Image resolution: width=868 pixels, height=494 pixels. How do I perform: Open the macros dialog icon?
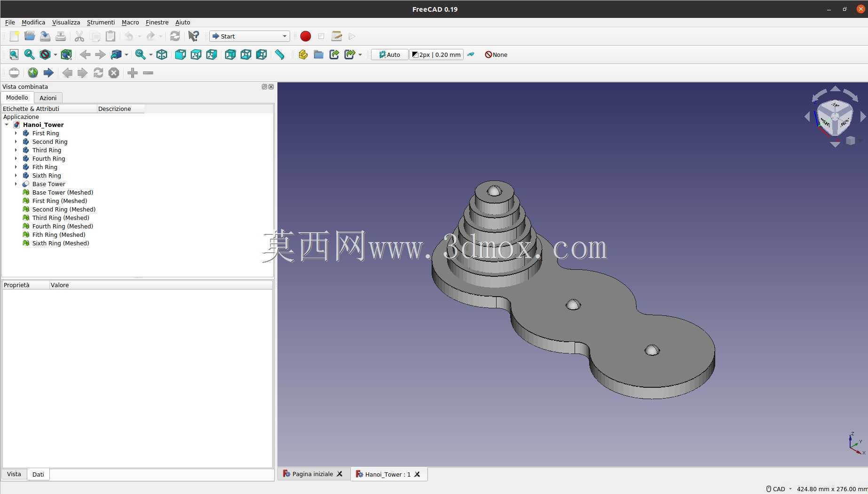coord(337,36)
